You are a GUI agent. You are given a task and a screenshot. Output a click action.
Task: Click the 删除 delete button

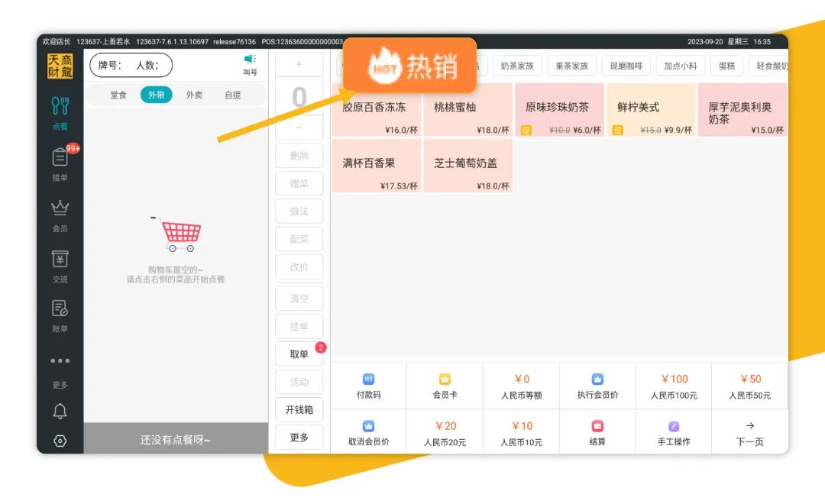point(299,156)
